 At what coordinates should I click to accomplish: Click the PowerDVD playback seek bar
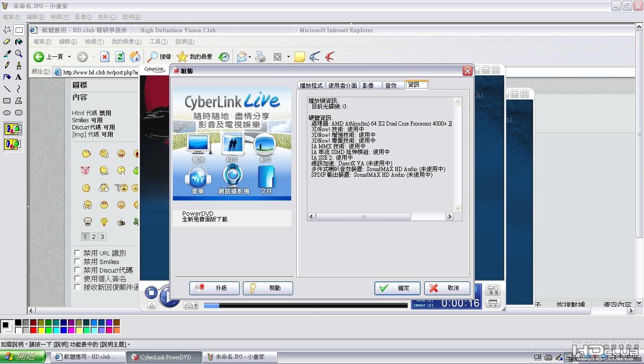tap(305, 306)
